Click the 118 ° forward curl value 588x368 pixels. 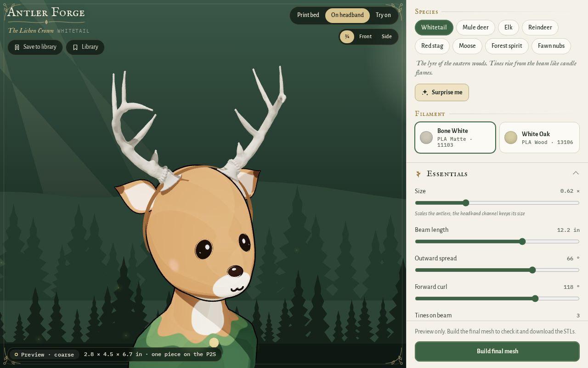[x=571, y=287]
